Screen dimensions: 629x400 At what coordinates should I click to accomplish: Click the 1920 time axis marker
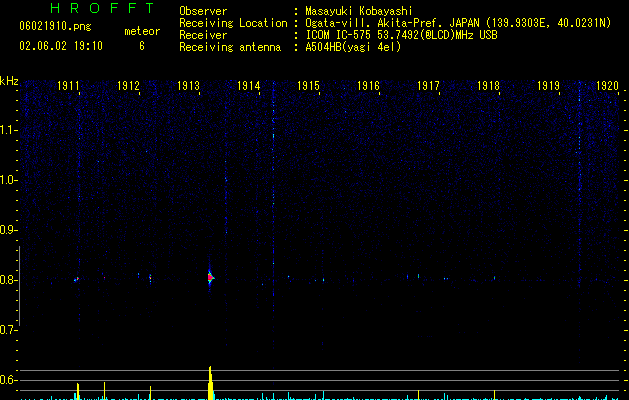coord(608,86)
